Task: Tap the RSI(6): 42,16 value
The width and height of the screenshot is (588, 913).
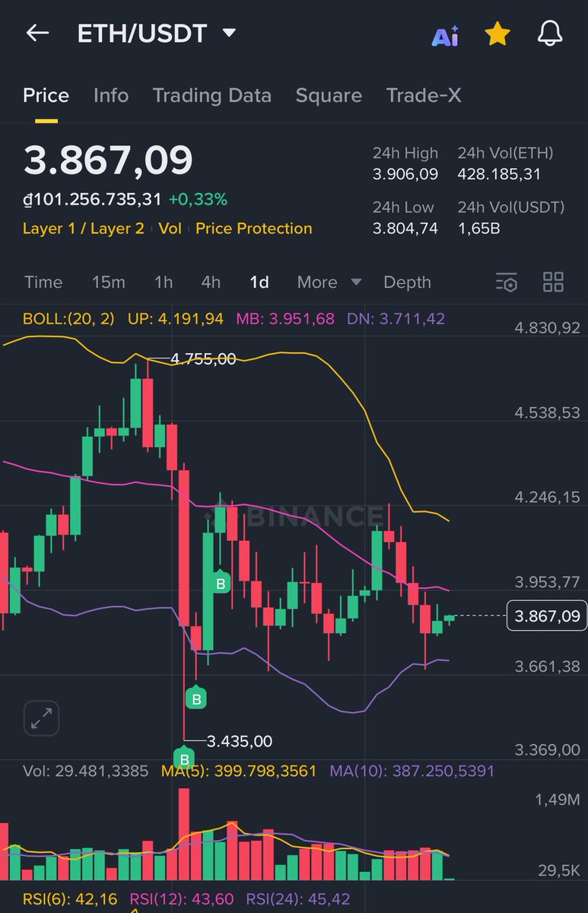Action: coord(70,899)
